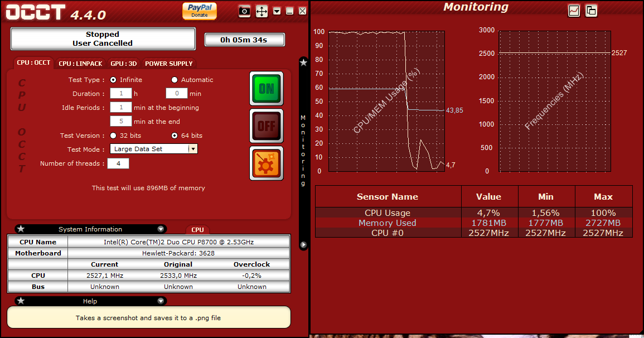Take a screenshot with the camera icon
The height and width of the screenshot is (338, 644).
tap(244, 11)
